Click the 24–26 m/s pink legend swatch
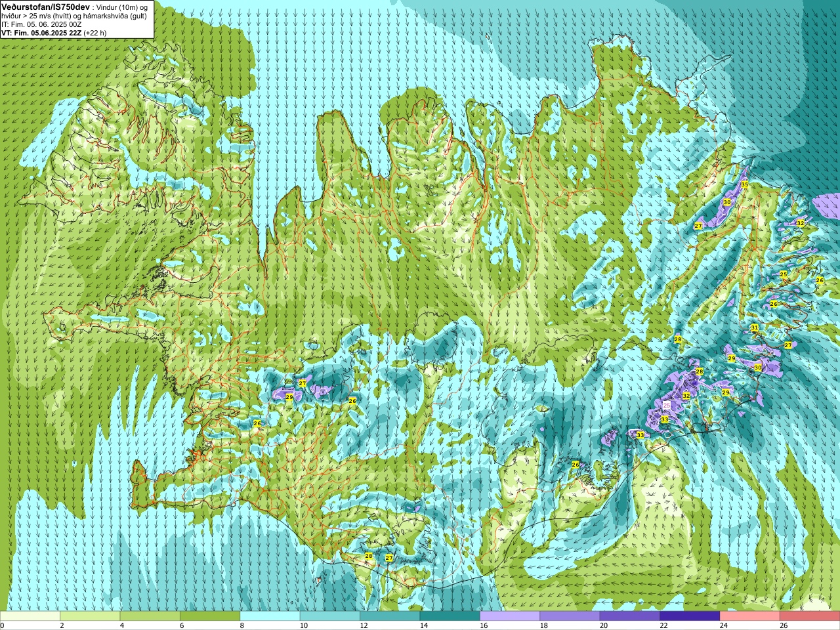840x630 pixels. click(750, 616)
